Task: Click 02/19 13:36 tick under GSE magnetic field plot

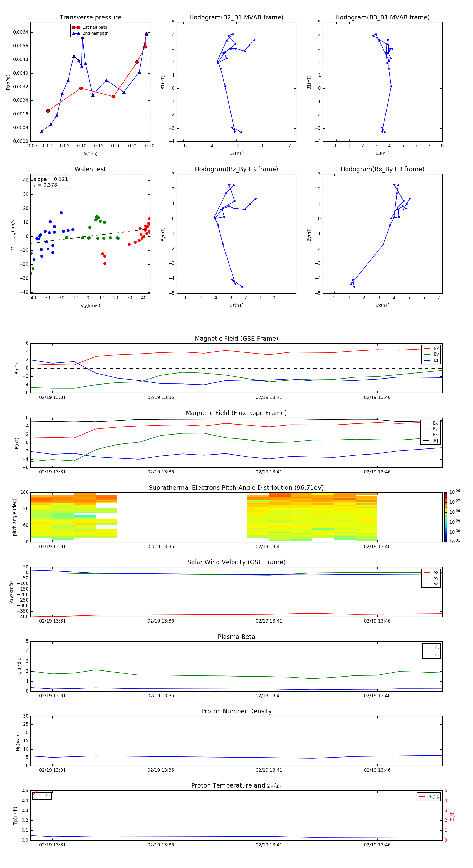Action: tap(161, 398)
